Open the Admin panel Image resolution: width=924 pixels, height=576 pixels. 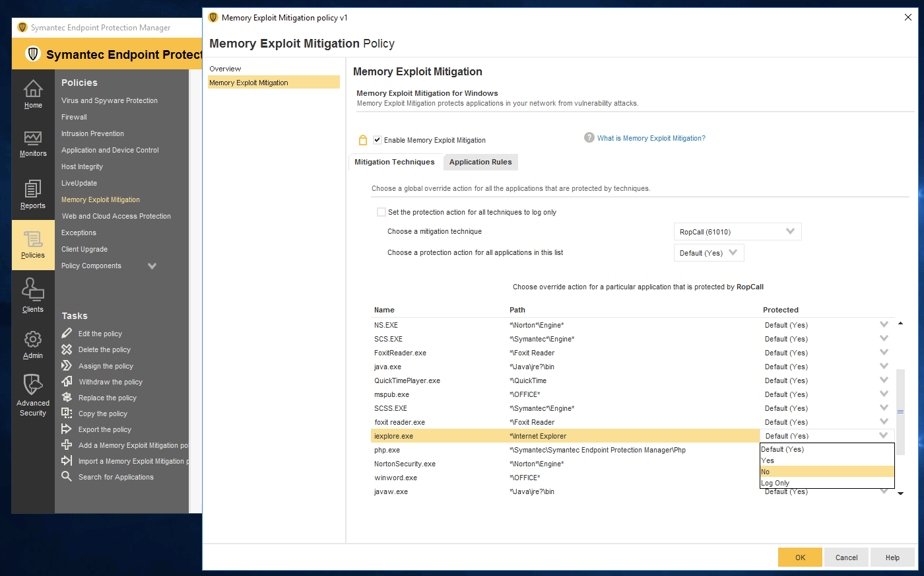click(32, 345)
